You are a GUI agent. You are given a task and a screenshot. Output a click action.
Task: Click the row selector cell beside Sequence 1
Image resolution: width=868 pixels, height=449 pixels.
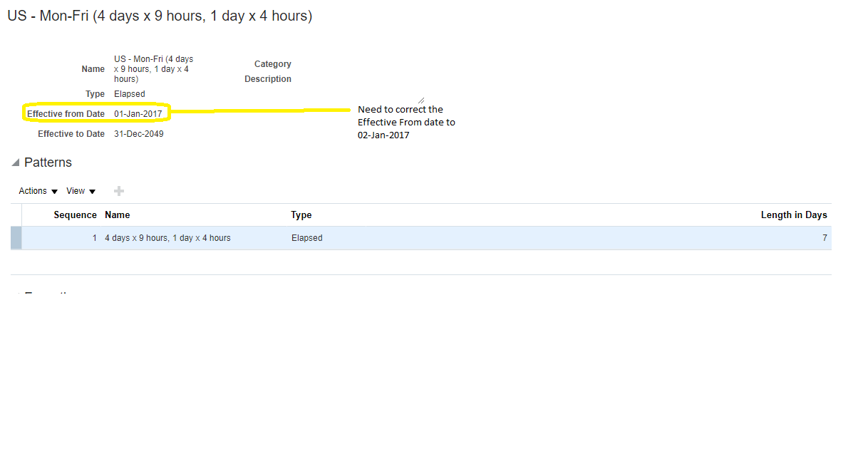click(16, 237)
